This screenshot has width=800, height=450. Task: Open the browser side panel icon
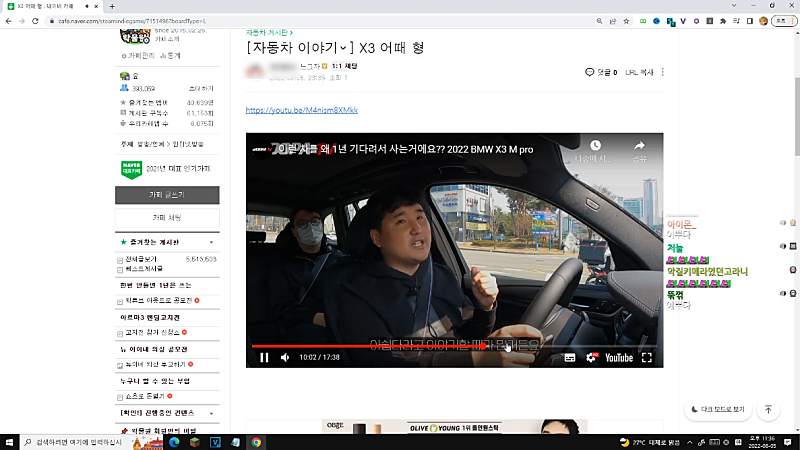click(x=749, y=21)
